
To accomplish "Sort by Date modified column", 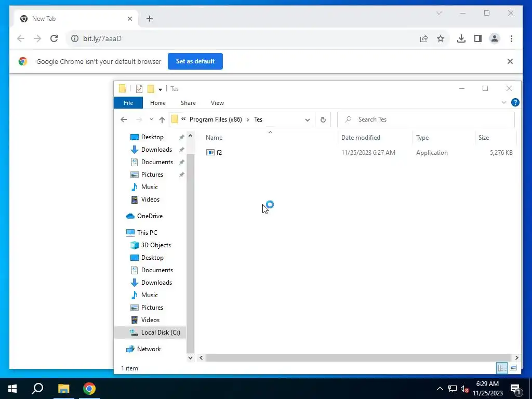I will tap(361, 138).
